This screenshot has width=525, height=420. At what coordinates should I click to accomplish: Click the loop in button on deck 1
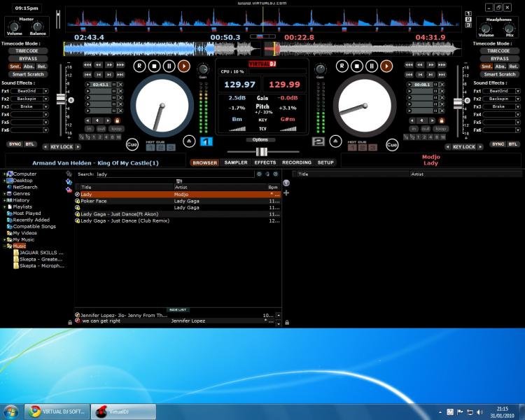[x=89, y=129]
